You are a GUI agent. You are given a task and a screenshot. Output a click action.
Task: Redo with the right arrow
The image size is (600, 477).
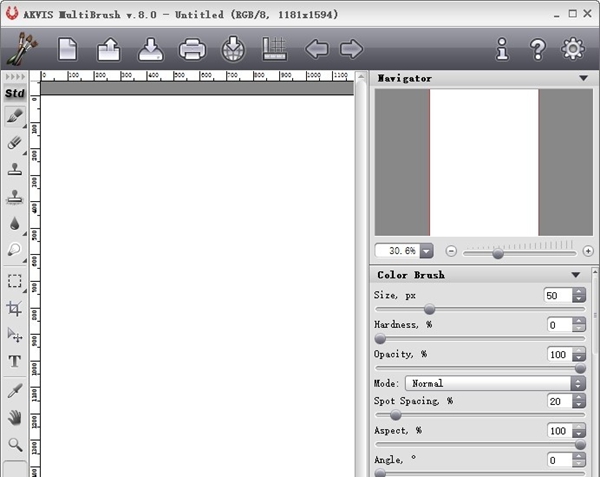[x=351, y=49]
